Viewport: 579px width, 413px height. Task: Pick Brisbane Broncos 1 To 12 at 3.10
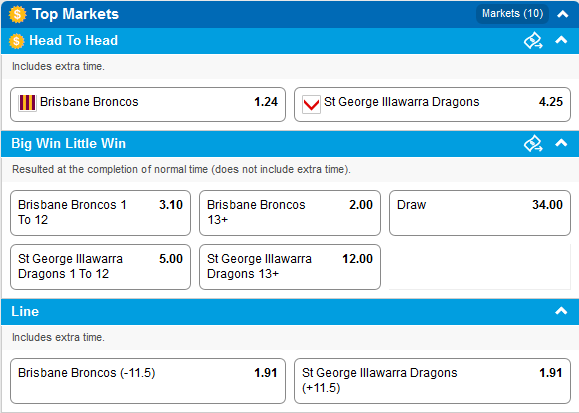coord(100,213)
